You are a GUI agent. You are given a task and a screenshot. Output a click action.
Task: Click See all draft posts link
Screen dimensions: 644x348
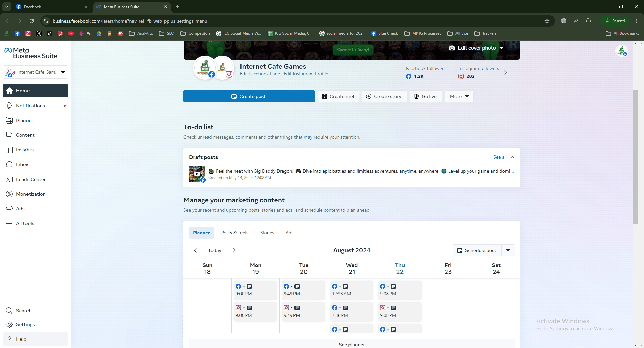coord(500,157)
